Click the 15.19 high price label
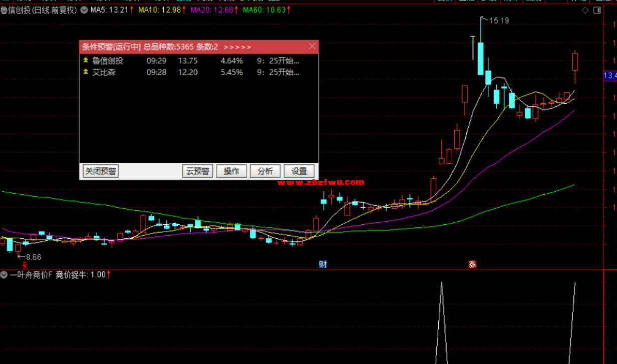This screenshot has height=364, width=617. pos(499,21)
